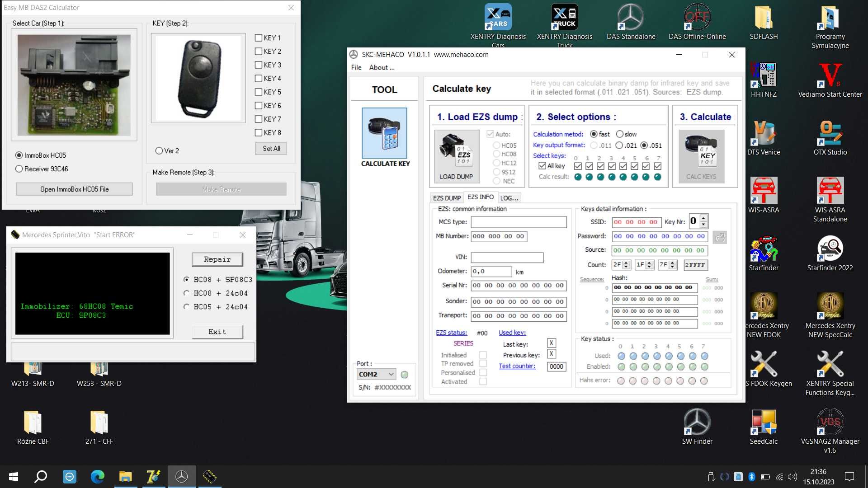Select HC08 + SP08C3 repair option
The width and height of the screenshot is (868, 488).
(x=187, y=279)
